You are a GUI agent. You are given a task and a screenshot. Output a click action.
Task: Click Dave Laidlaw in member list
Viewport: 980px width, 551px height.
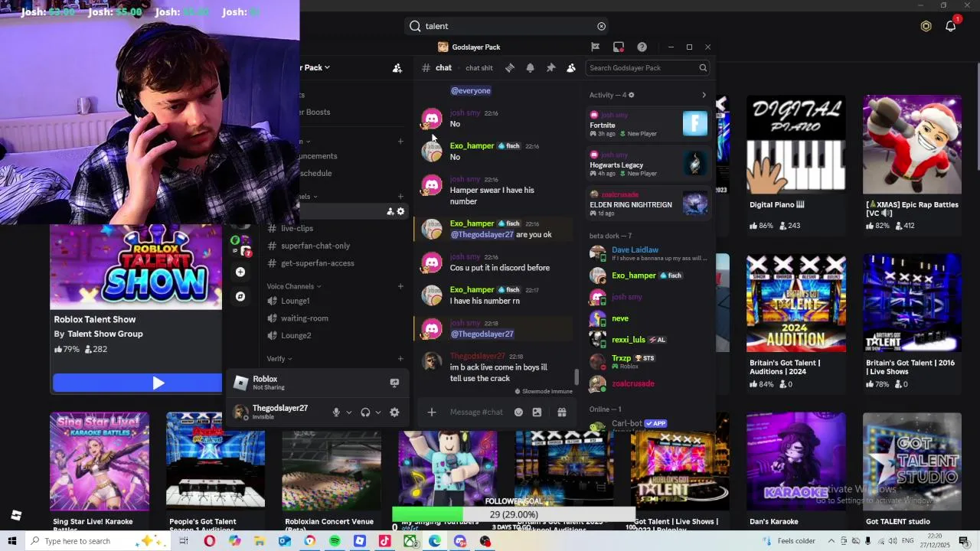(649, 253)
